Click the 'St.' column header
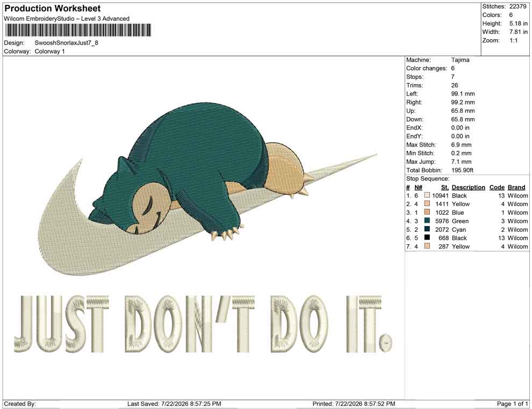The image size is (532, 409). (x=445, y=187)
